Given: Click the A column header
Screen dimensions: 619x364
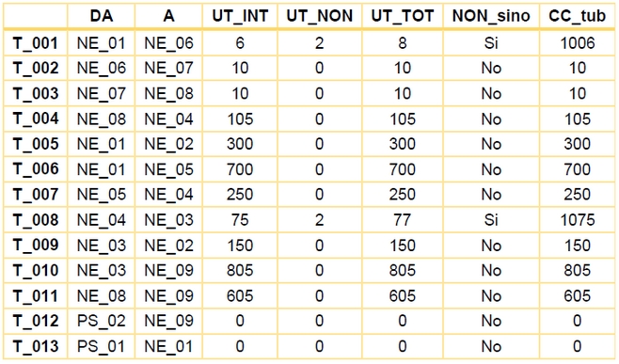Looking at the screenshot, I should tap(168, 16).
